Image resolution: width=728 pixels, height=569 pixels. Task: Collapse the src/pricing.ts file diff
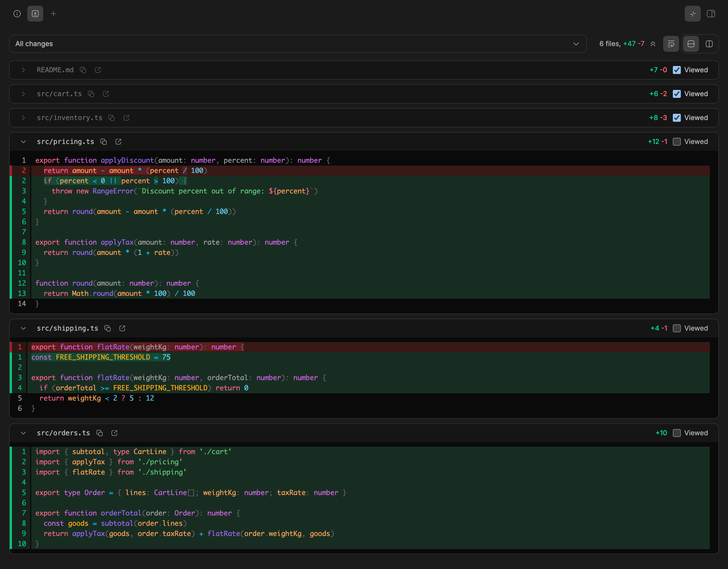(23, 142)
